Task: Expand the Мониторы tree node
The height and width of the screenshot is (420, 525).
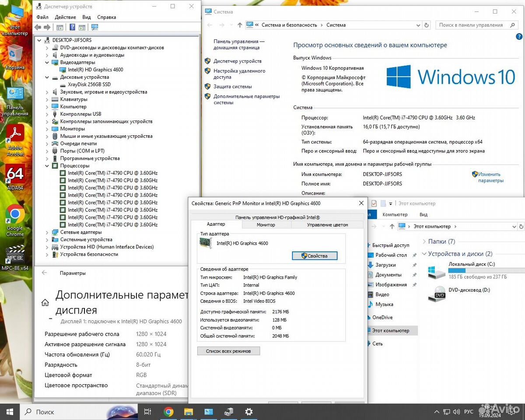Action: click(47, 129)
